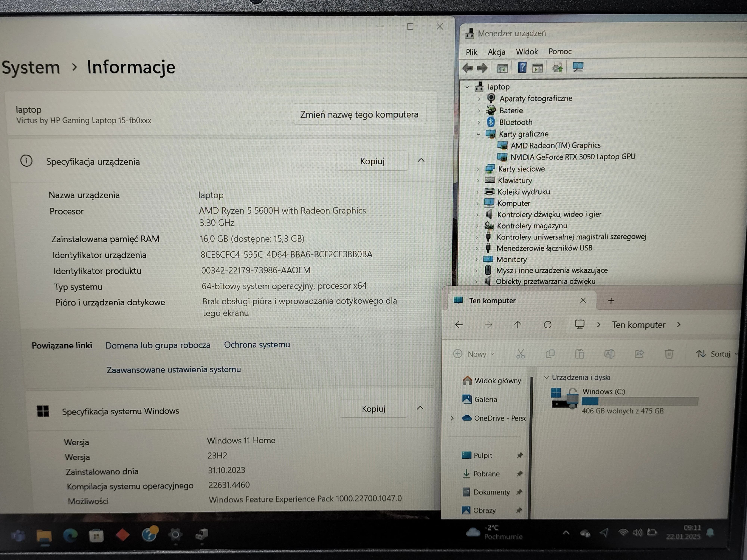Open the Widok menu in Device Manager
Screen dimensions: 747x560
point(526,52)
